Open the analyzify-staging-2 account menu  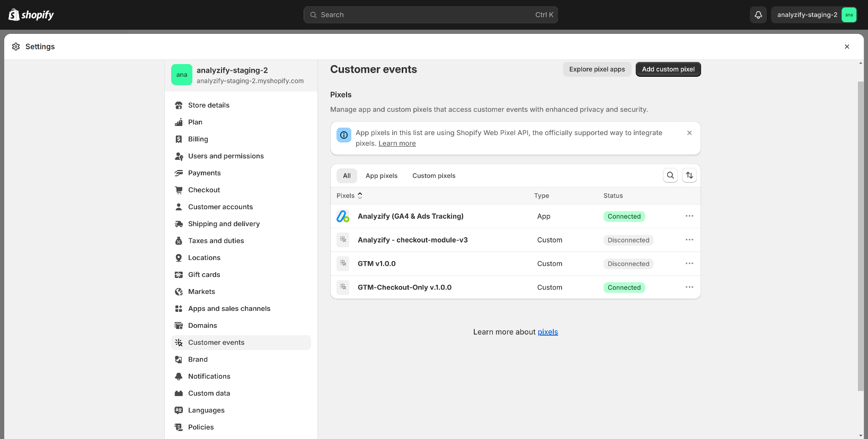tap(814, 15)
